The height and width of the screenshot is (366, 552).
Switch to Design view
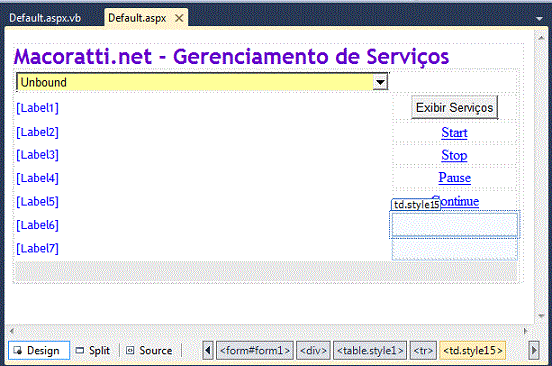pyautogui.click(x=39, y=350)
